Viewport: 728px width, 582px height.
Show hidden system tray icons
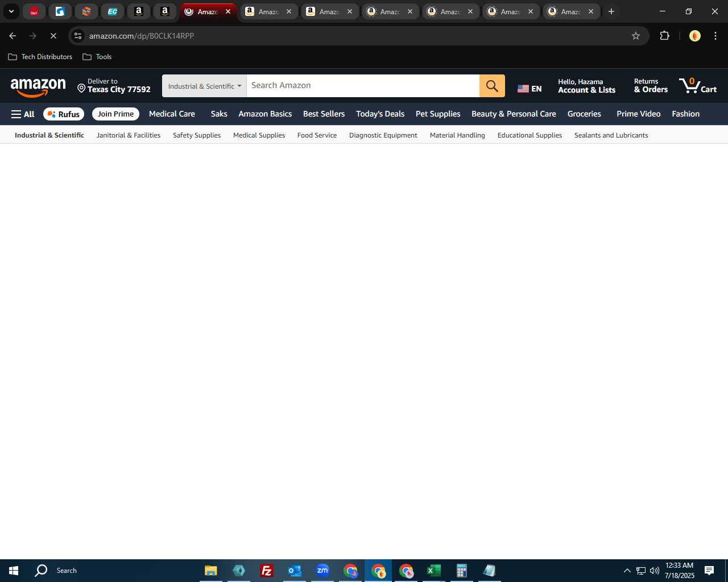pyautogui.click(x=627, y=571)
